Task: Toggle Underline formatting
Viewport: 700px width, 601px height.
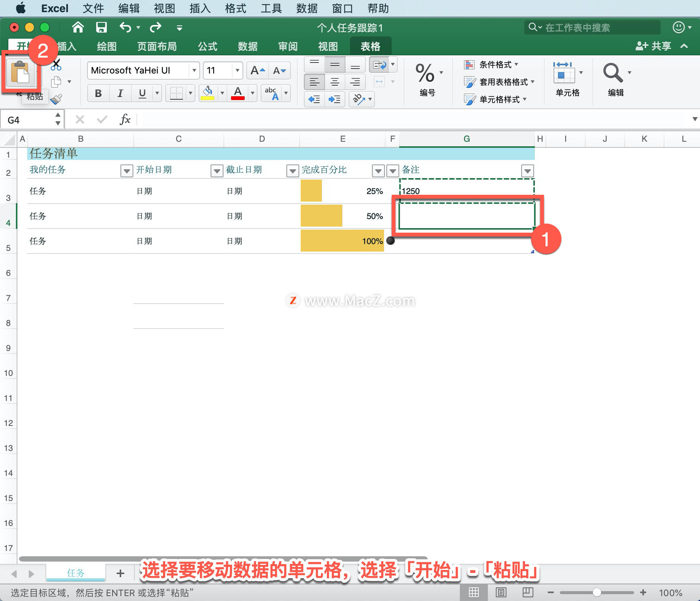Action: pyautogui.click(x=142, y=93)
